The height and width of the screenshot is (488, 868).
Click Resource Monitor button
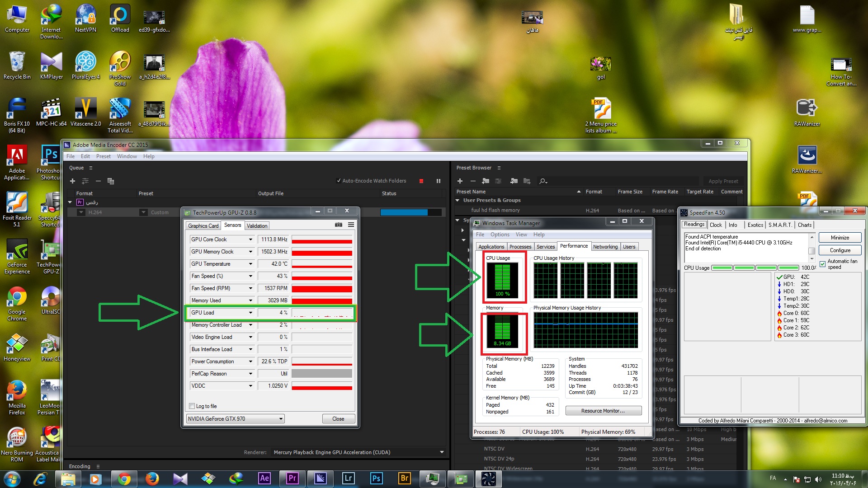[x=603, y=411]
